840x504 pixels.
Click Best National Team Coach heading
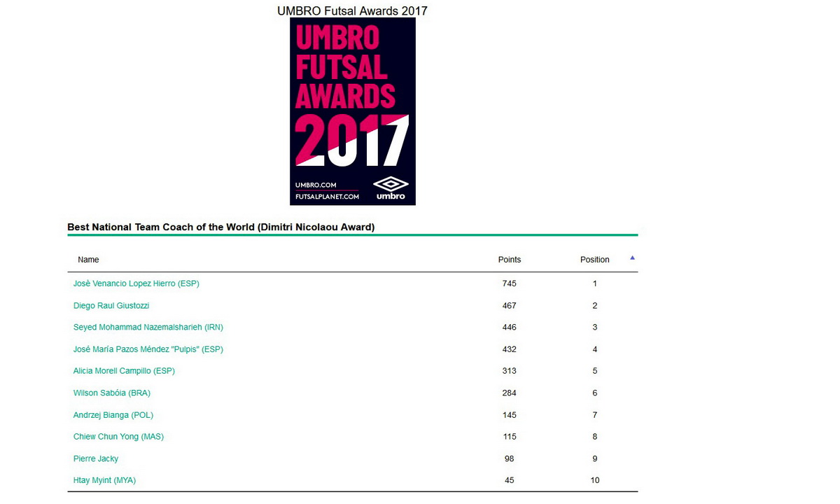coord(220,227)
